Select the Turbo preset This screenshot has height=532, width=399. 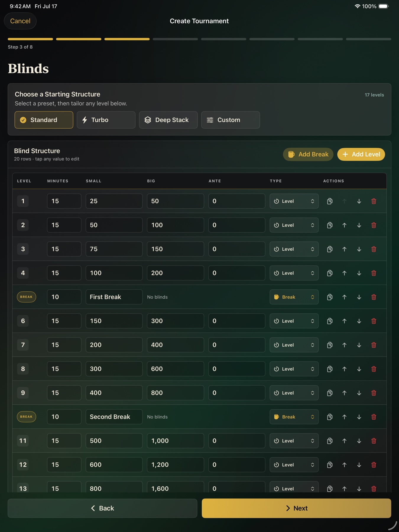(x=106, y=120)
